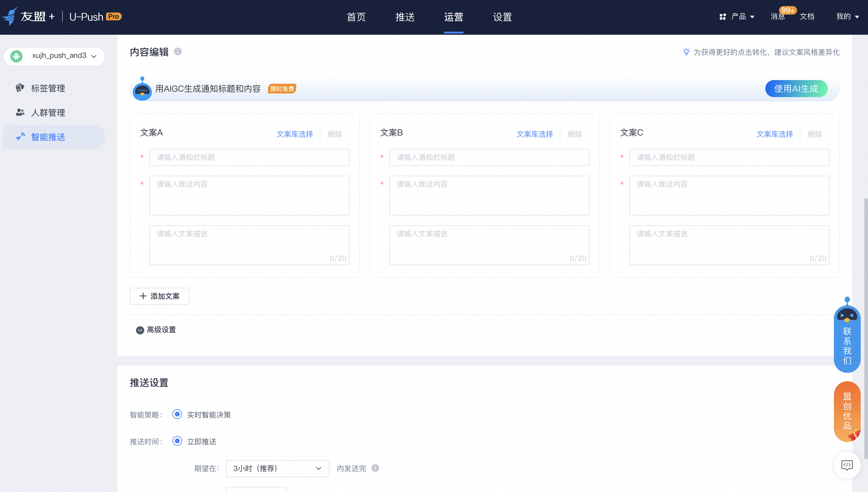The image size is (868, 492).
Task: Open the 设置 tab
Action: coord(502,17)
